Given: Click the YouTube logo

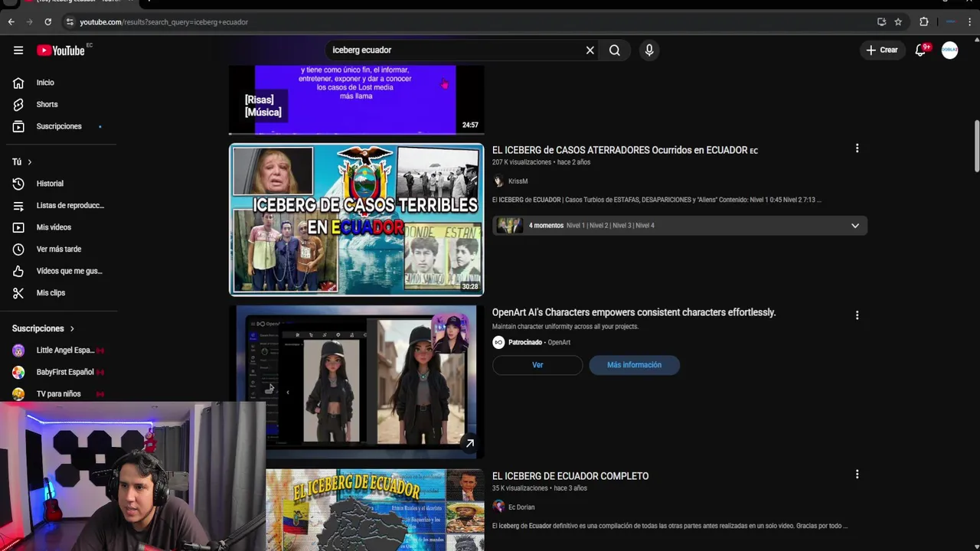Looking at the screenshot, I should [x=61, y=51].
